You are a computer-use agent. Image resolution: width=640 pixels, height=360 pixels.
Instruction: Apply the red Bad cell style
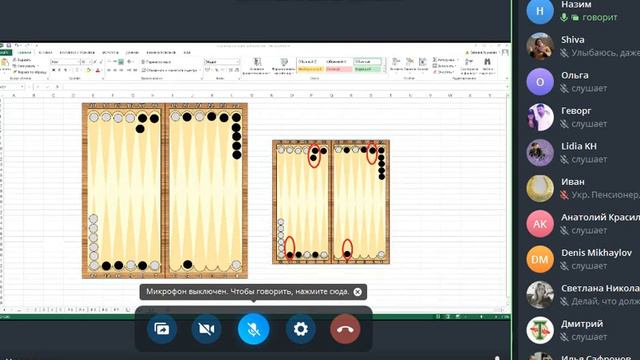pos(338,69)
